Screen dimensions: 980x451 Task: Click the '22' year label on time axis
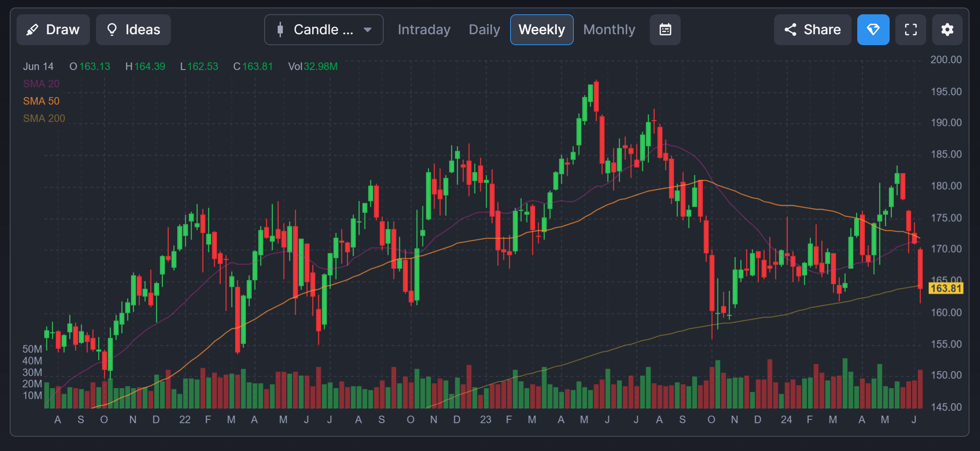tap(185, 419)
